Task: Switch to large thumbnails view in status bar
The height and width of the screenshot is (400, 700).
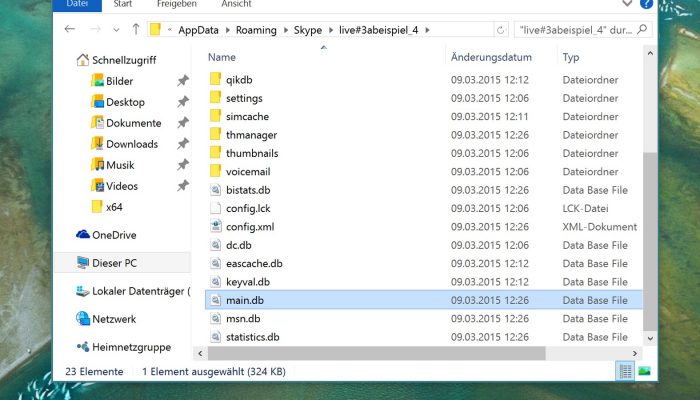Action: (644, 371)
